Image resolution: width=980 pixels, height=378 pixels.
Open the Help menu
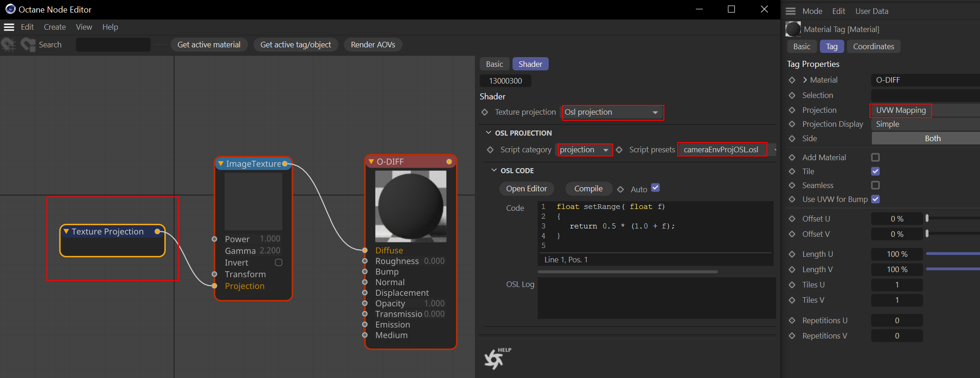110,27
